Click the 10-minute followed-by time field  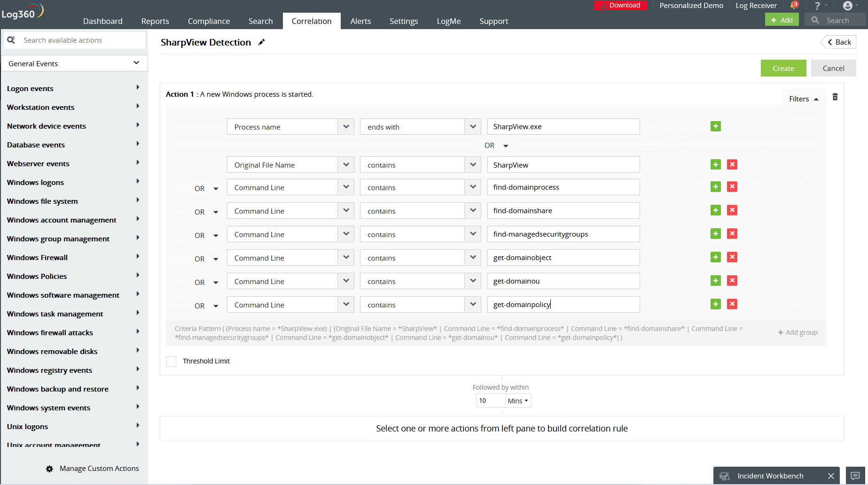(490, 400)
